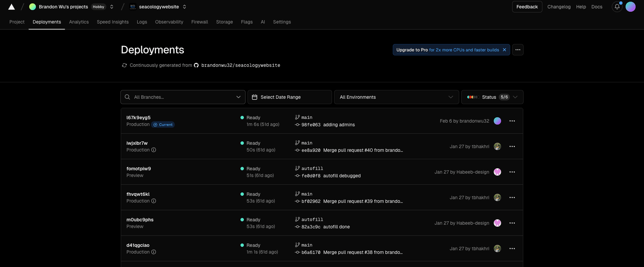Switch to the Analytics tab
This screenshot has height=267, width=644.
[79, 22]
